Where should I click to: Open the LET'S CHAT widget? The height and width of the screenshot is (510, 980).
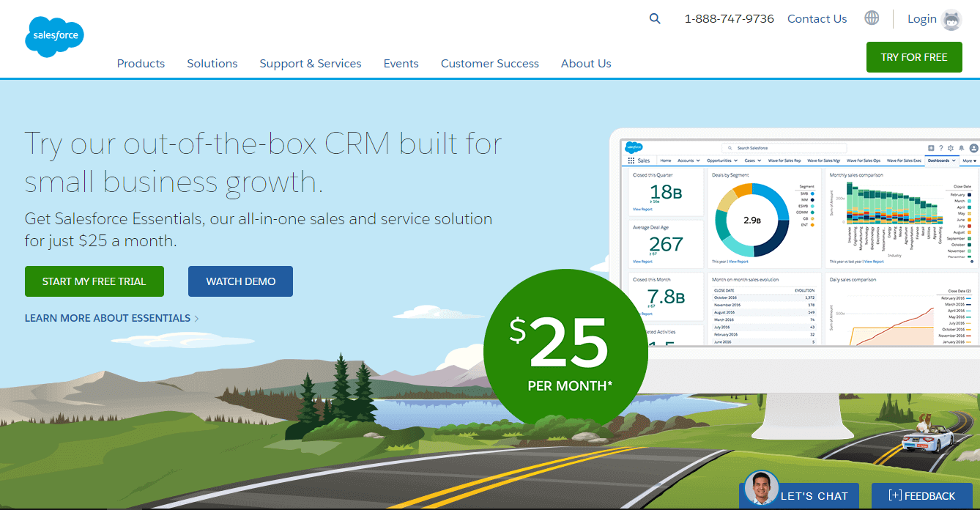coord(798,495)
